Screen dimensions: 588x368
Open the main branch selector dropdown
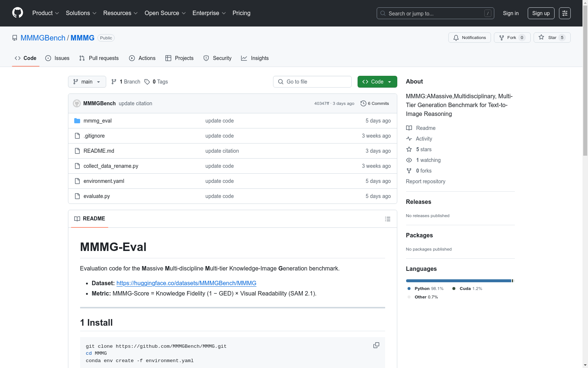coord(87,82)
